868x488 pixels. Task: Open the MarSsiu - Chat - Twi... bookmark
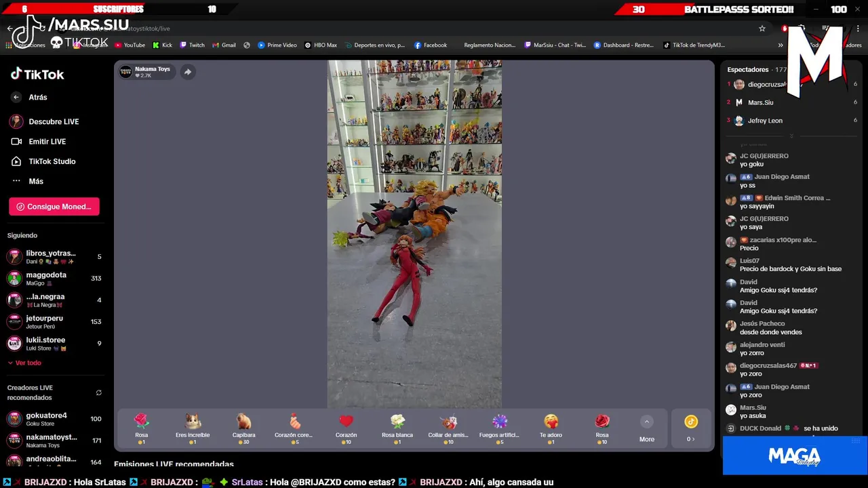coord(555,45)
